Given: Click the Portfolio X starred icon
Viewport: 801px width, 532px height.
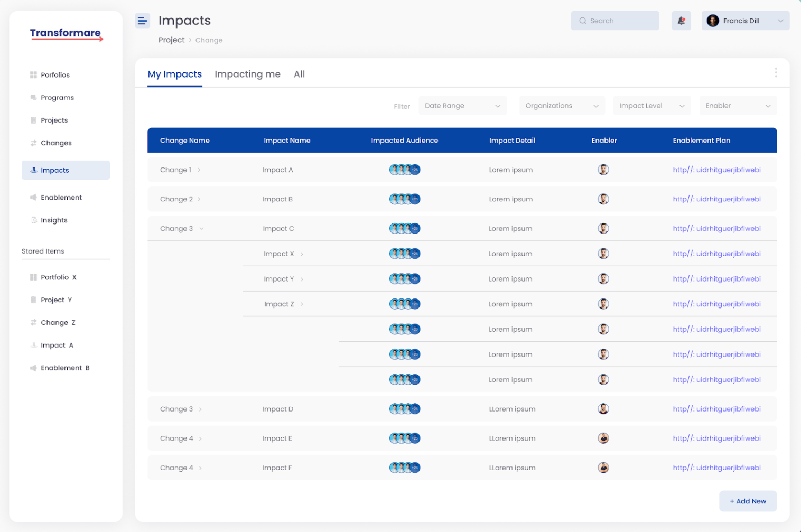Looking at the screenshot, I should [x=33, y=277].
